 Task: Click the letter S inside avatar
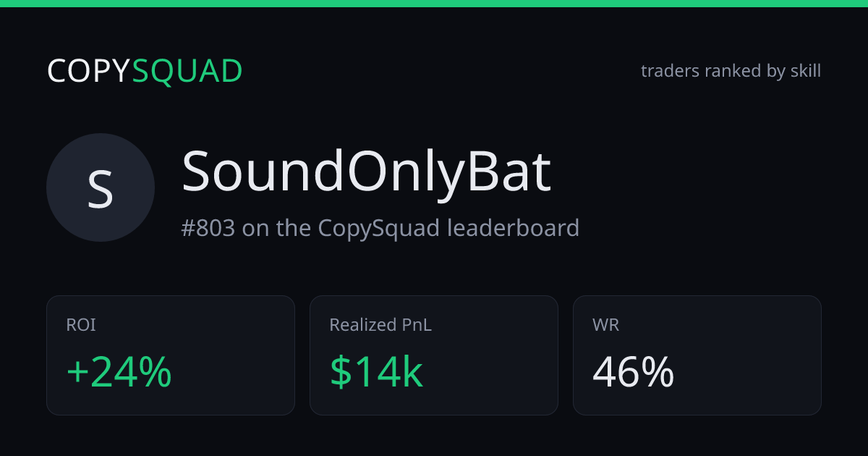(101, 188)
